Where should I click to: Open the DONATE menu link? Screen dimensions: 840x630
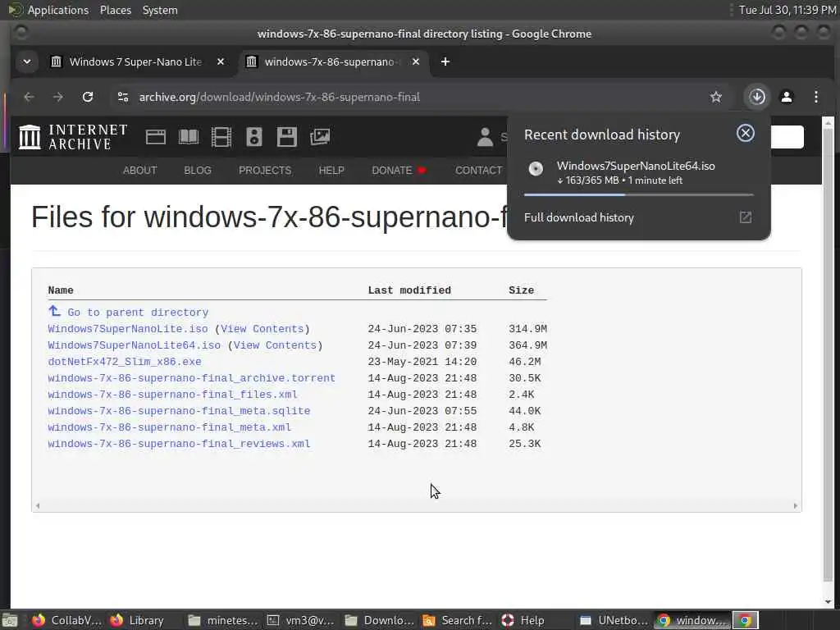[x=399, y=171]
